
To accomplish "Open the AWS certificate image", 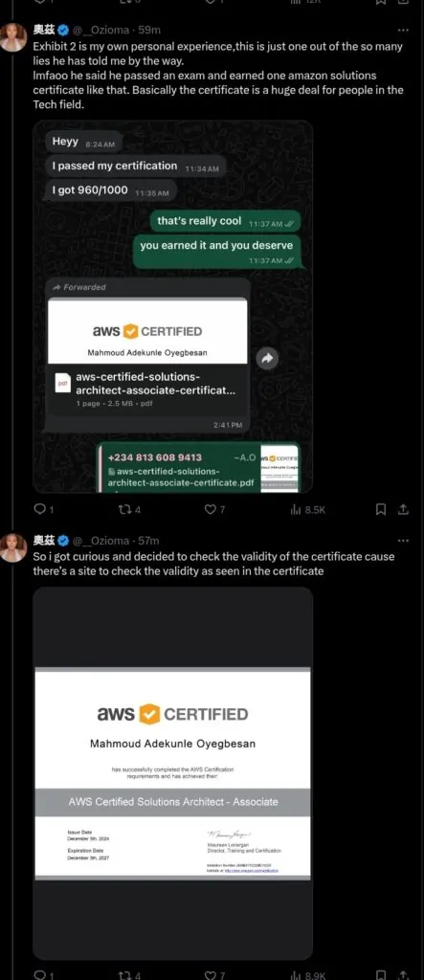I will pos(172,773).
